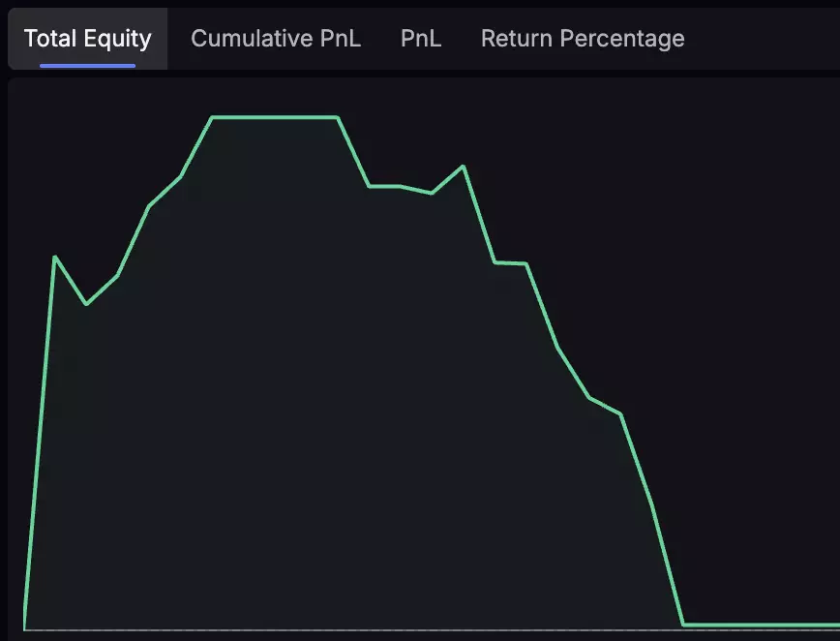The height and width of the screenshot is (641, 840).
Task: Click the smaller second peak after the plateau
Action: 464,167
